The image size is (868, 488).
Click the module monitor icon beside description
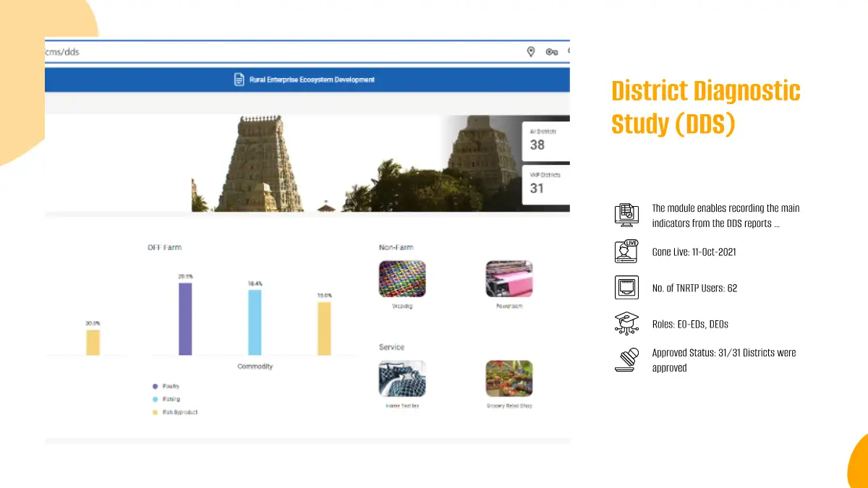coord(626,215)
